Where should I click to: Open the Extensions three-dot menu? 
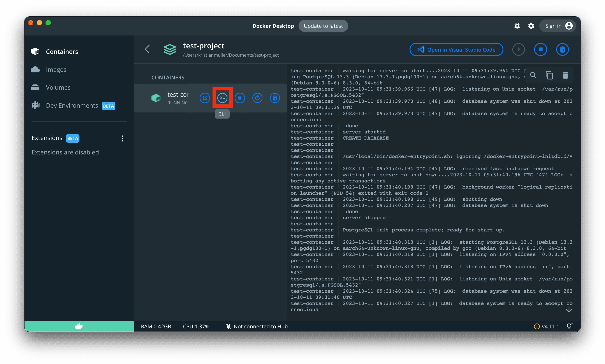click(122, 138)
